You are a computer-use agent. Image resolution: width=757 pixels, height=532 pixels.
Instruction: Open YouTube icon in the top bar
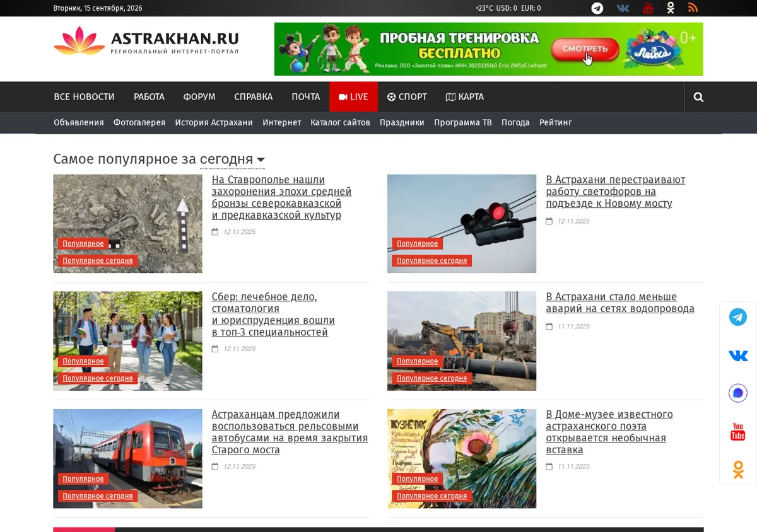click(x=648, y=8)
